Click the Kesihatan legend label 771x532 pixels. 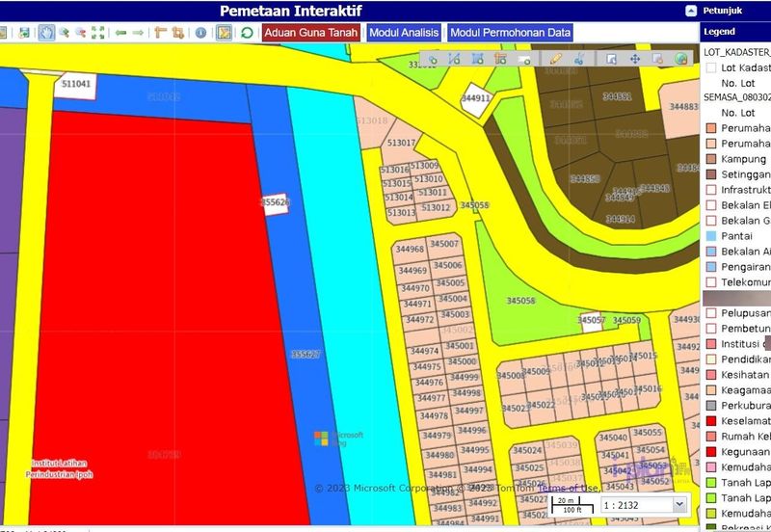pyautogui.click(x=745, y=375)
